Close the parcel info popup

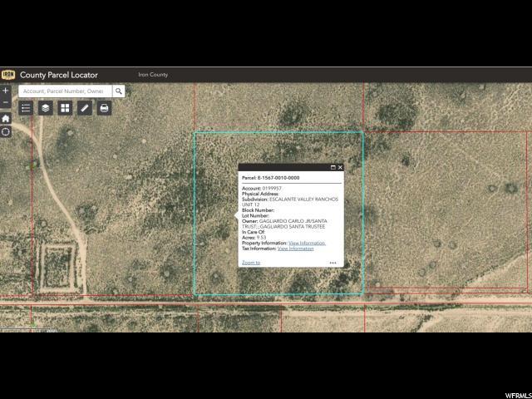click(340, 167)
